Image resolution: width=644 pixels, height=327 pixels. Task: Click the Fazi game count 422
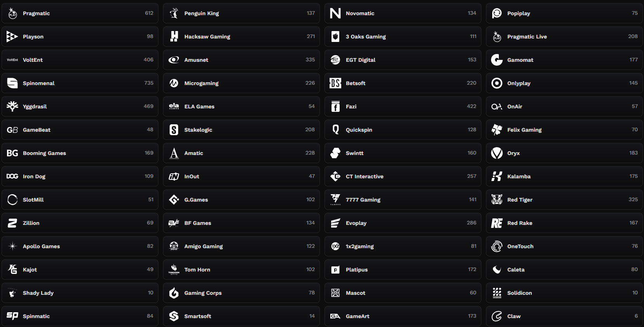(471, 106)
